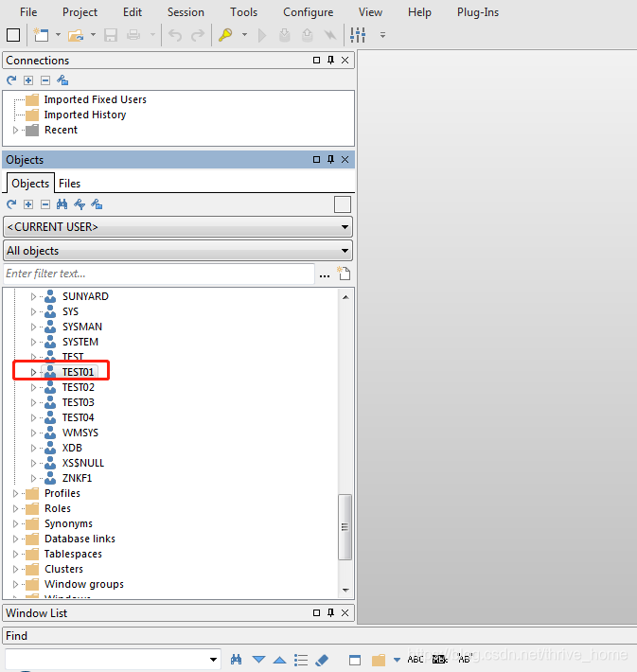Screen dimensions: 637x672
Task: Refresh the Connections panel list
Action: [11, 80]
